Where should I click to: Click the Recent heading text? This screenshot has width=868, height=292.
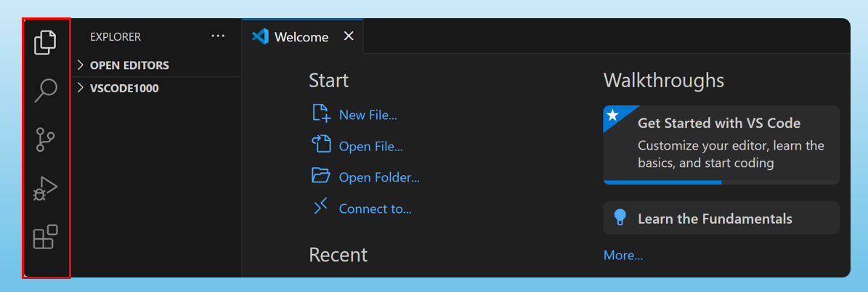[x=338, y=254]
